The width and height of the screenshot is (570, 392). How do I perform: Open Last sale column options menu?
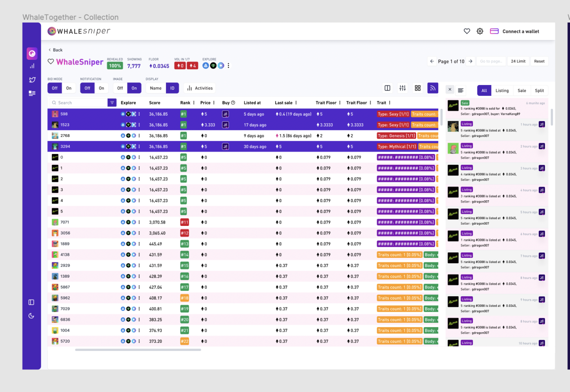(x=296, y=103)
